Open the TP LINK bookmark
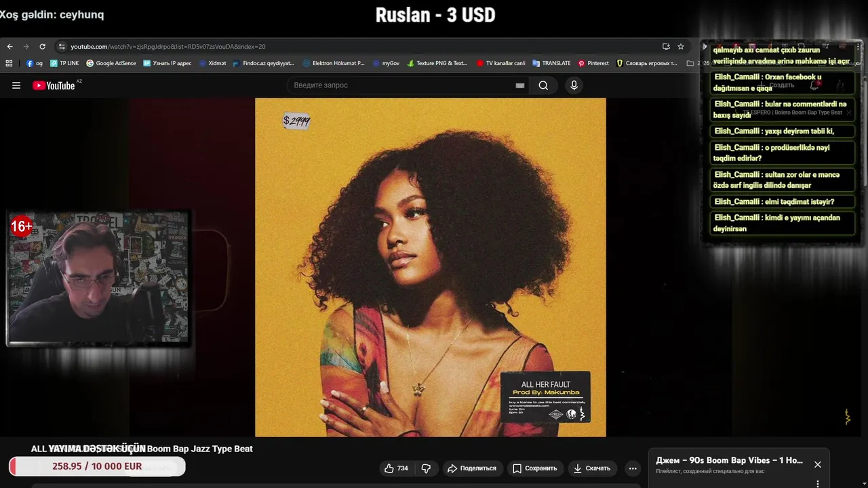The image size is (868, 488). click(x=64, y=63)
